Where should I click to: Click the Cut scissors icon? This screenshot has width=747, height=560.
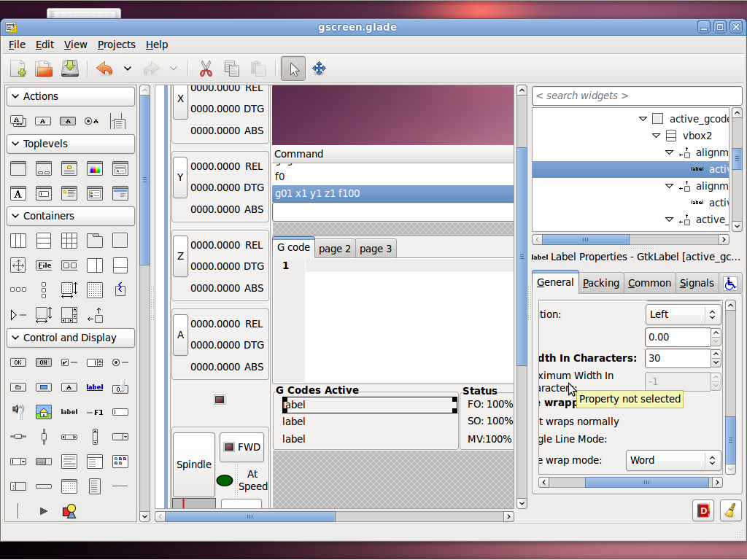coord(206,69)
